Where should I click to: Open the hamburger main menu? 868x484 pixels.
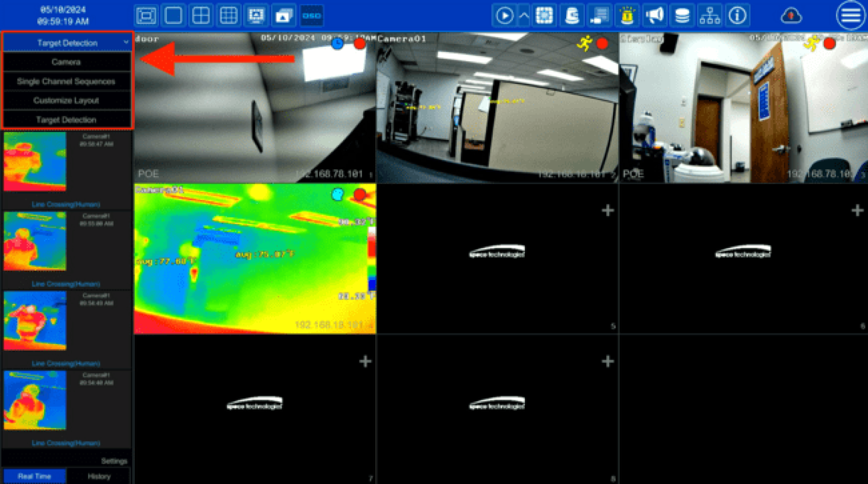click(x=850, y=16)
